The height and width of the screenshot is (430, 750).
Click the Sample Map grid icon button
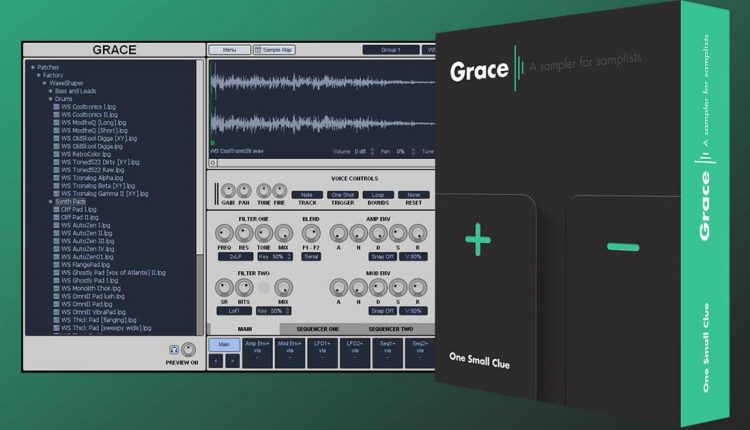[x=258, y=49]
